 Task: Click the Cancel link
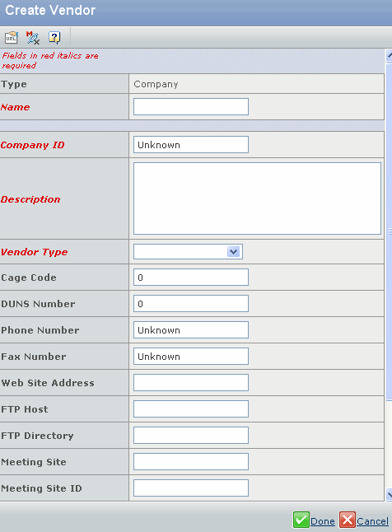tap(373, 521)
